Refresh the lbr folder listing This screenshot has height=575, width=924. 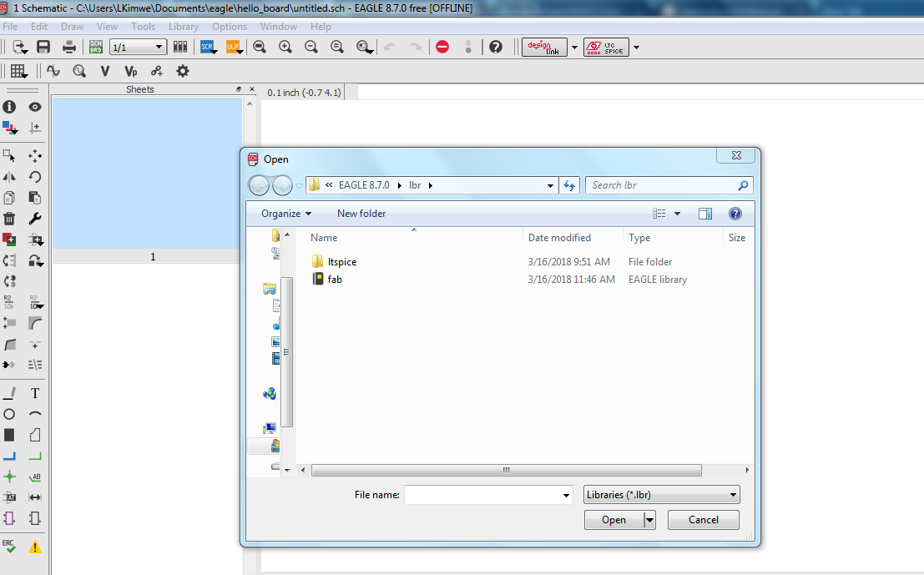(569, 185)
